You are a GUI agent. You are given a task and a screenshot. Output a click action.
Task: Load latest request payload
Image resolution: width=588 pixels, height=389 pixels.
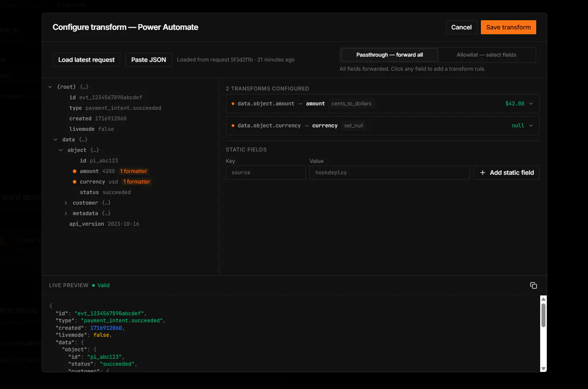click(86, 60)
